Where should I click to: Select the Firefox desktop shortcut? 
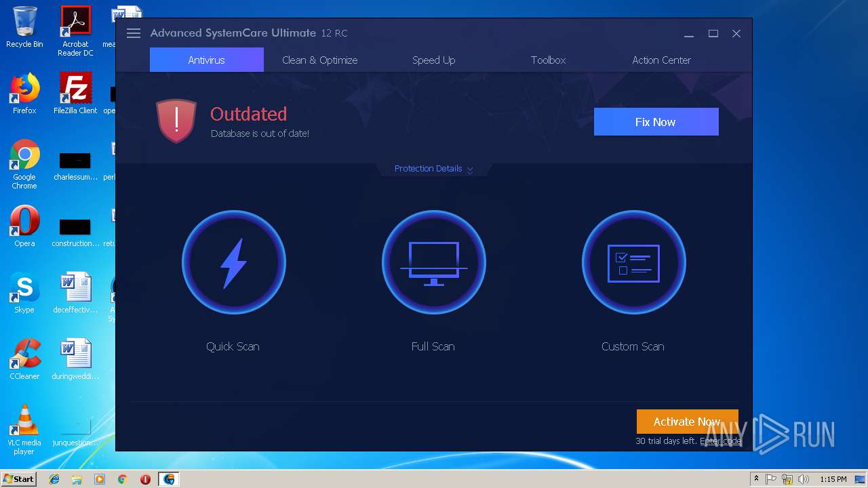(x=24, y=94)
